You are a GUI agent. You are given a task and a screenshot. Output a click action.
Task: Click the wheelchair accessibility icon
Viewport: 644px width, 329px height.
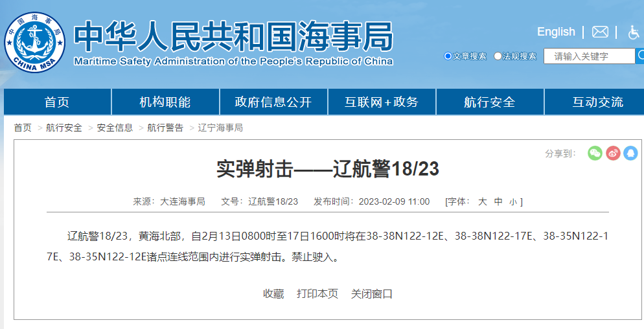click(633, 32)
